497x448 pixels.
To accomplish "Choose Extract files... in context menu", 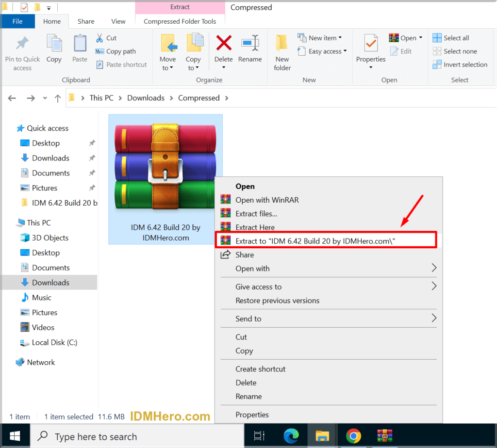I will [329, 214].
